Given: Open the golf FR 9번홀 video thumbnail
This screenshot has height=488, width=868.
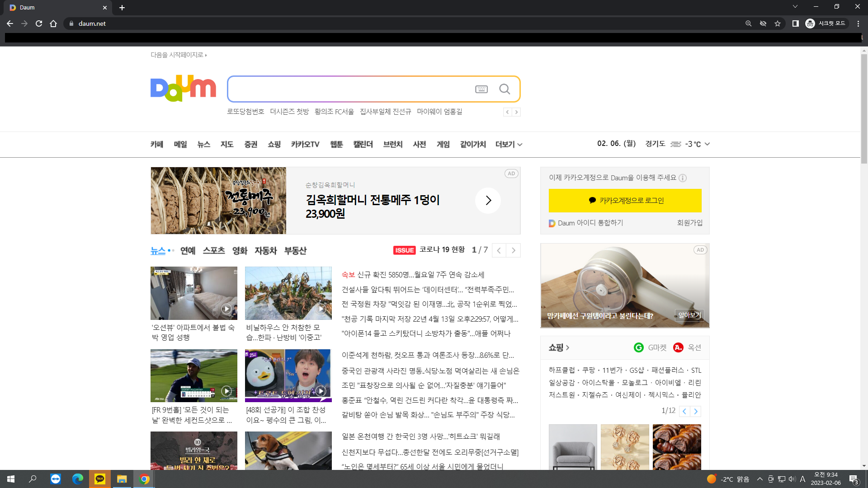Looking at the screenshot, I should point(194,375).
